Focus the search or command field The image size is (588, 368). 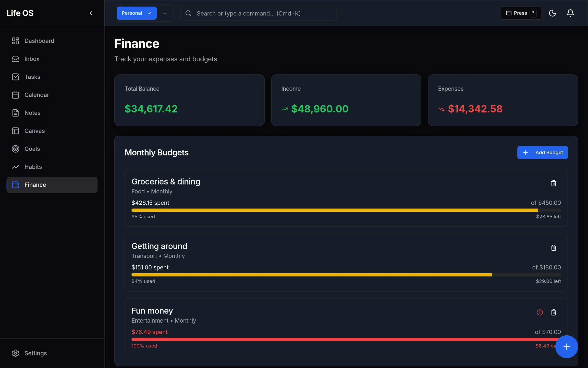pyautogui.click(x=258, y=13)
